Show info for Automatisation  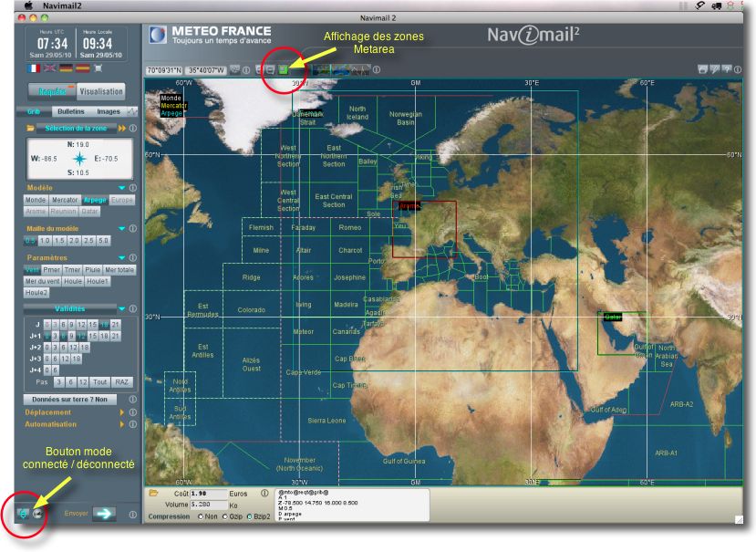[x=133, y=424]
